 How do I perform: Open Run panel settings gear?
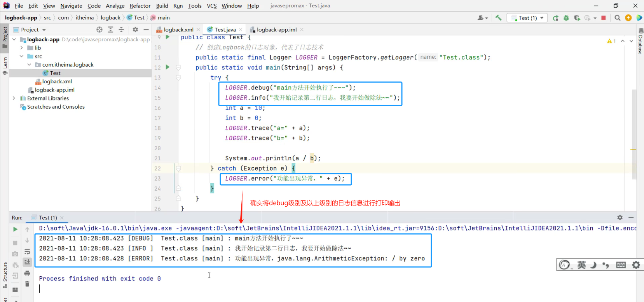pyautogui.click(x=620, y=218)
